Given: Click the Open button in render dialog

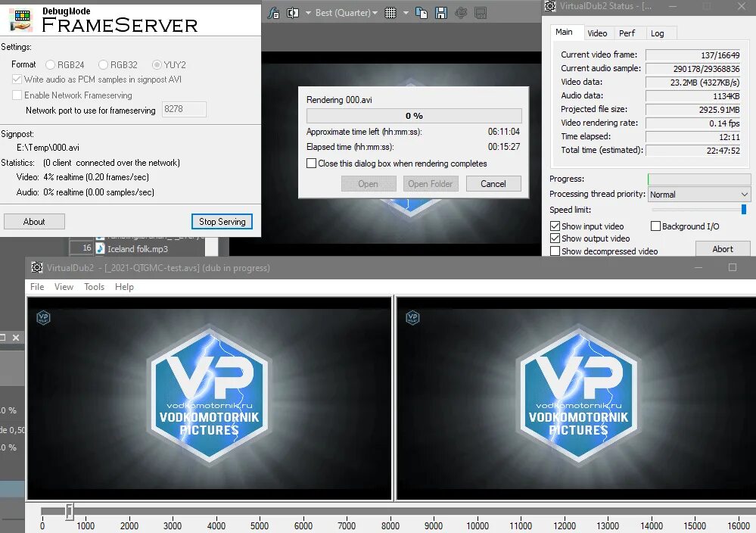Looking at the screenshot, I should [369, 184].
